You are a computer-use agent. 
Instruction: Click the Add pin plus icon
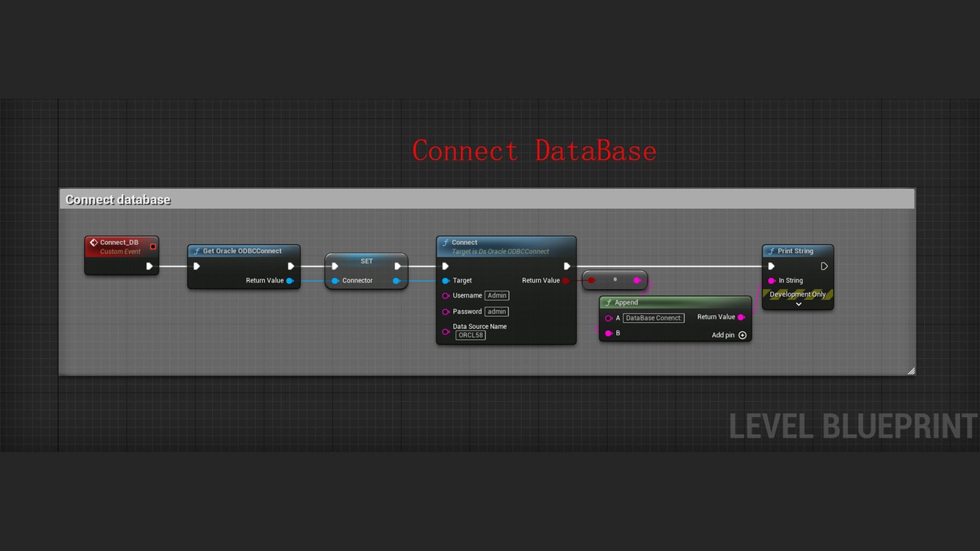(x=743, y=335)
